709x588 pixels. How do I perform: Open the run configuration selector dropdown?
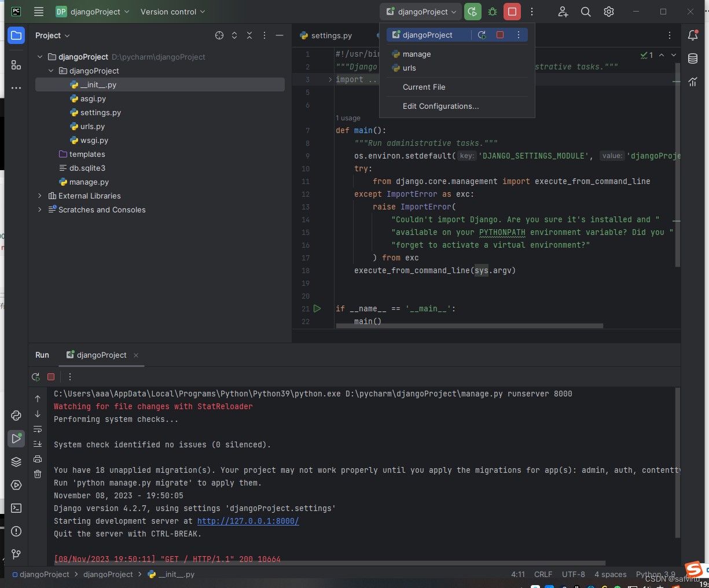tap(421, 12)
